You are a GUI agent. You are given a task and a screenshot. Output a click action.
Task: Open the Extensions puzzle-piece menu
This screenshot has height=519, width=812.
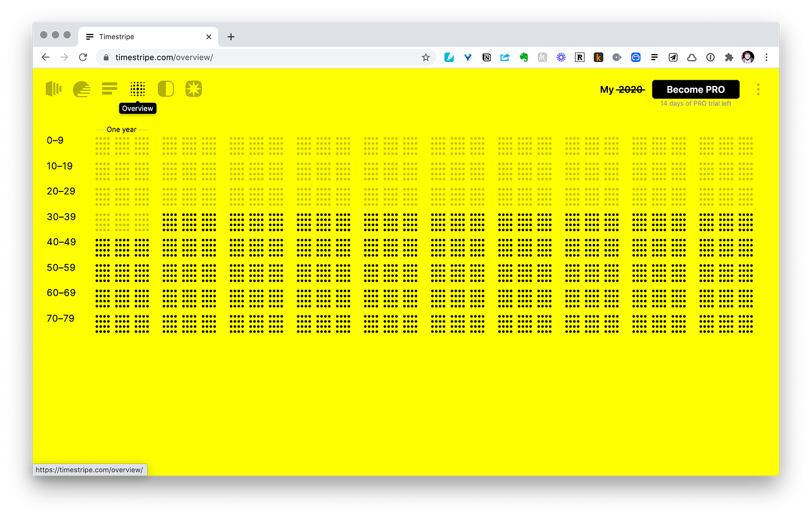pos(729,57)
